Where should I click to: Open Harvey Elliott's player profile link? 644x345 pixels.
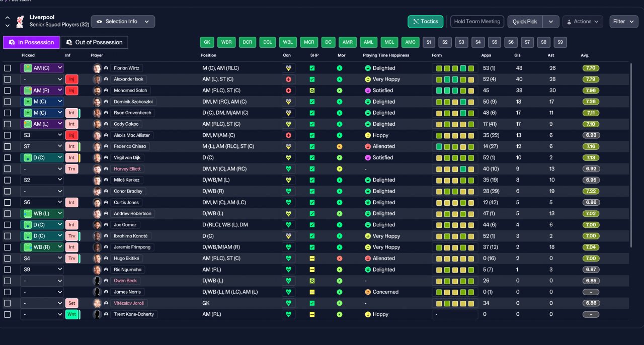point(127,169)
